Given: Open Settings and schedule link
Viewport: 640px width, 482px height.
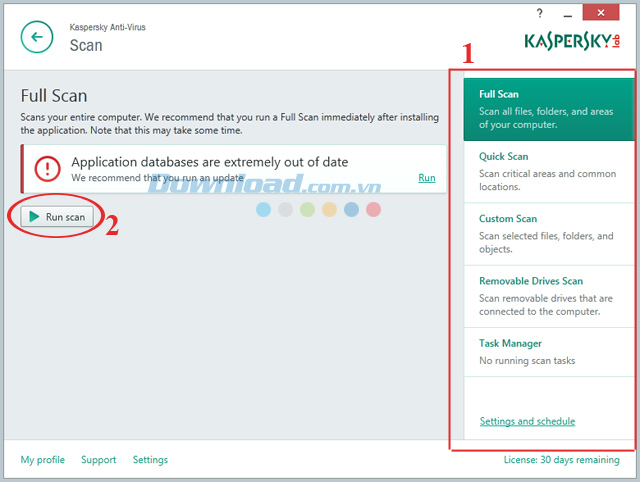Looking at the screenshot, I should coord(527,421).
